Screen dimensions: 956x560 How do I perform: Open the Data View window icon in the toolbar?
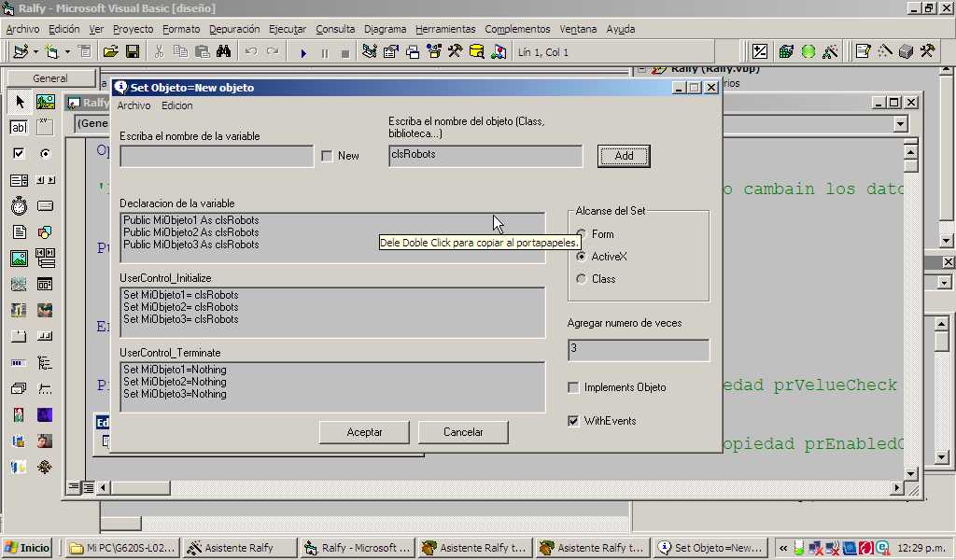[x=477, y=51]
